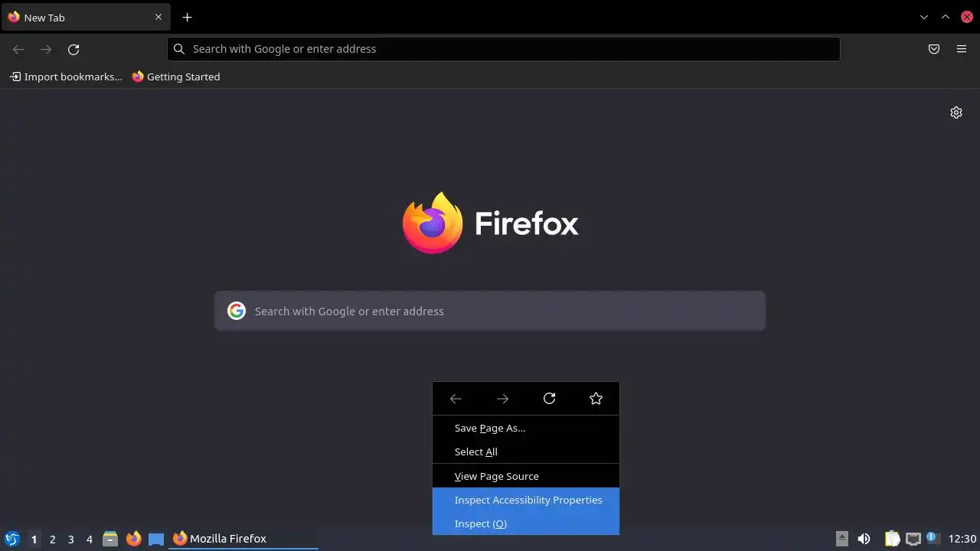Click the Firefox logo on the new tab page
The width and height of the screenshot is (980, 551).
pyautogui.click(x=433, y=223)
